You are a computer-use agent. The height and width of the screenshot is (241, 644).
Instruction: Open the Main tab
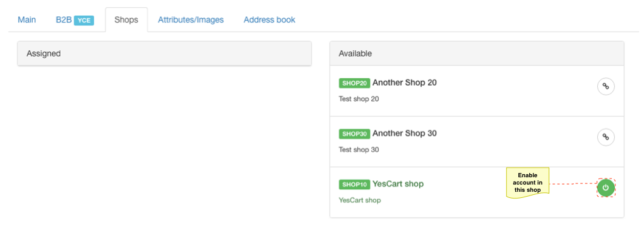[27, 19]
